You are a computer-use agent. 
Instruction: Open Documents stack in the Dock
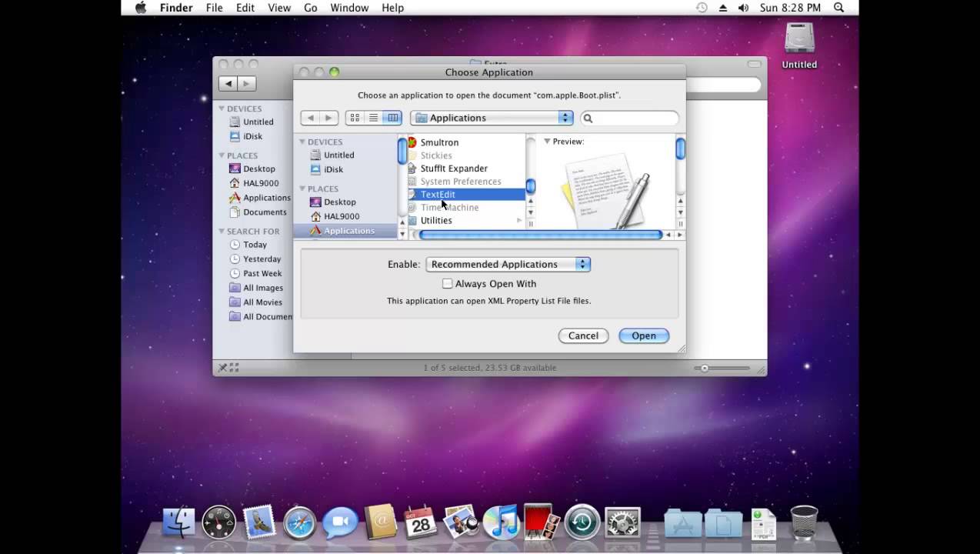723,522
